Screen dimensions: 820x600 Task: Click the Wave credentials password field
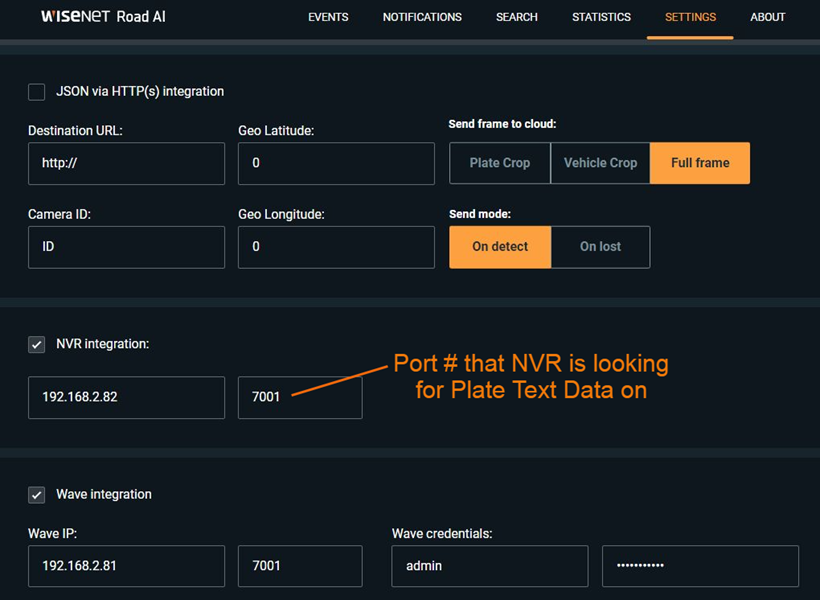701,566
